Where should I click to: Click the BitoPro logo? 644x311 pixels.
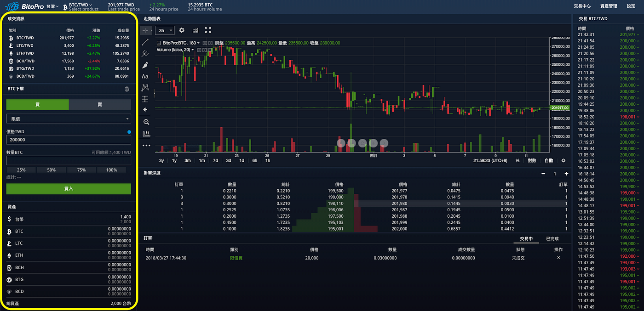coord(24,6)
